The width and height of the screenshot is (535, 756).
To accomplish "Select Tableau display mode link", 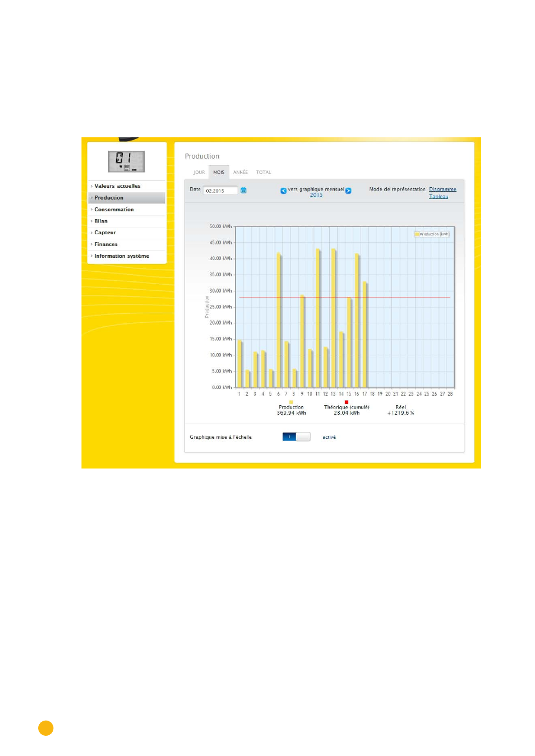I will click(x=439, y=197).
